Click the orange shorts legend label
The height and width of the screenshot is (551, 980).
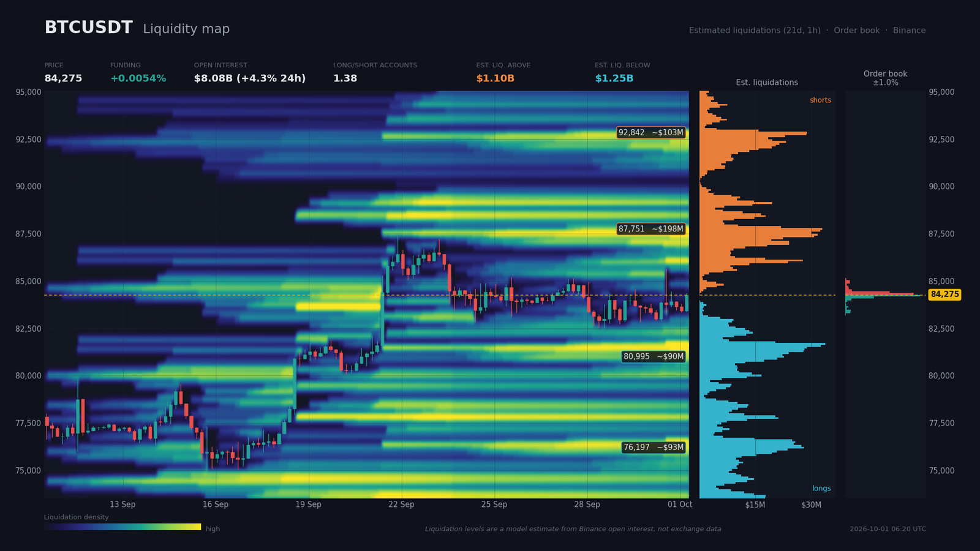[x=820, y=100]
